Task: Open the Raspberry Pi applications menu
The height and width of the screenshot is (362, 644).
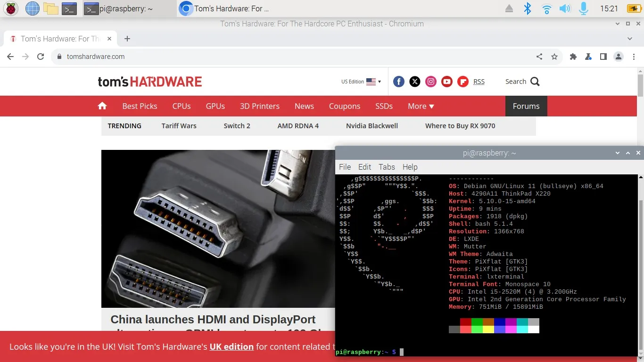Action: click(11, 8)
